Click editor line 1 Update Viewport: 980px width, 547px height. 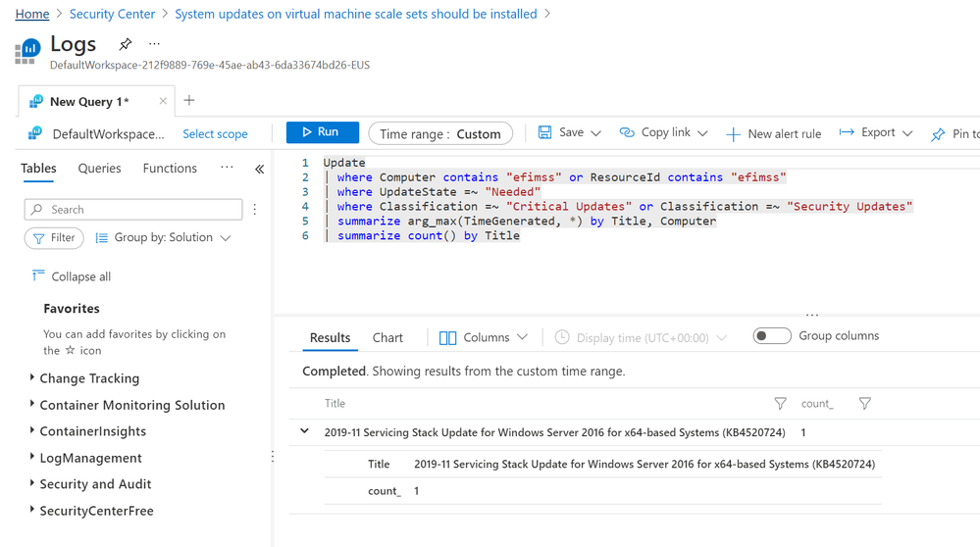[x=343, y=163]
